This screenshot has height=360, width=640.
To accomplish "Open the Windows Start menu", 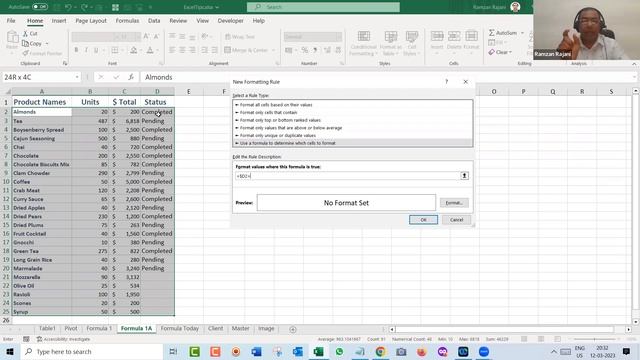I will [x=10, y=351].
